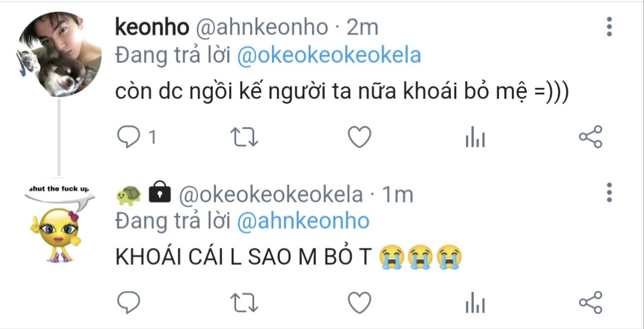Like keonho's tweet
Viewport: 644px width, 329px height.
tap(360, 137)
